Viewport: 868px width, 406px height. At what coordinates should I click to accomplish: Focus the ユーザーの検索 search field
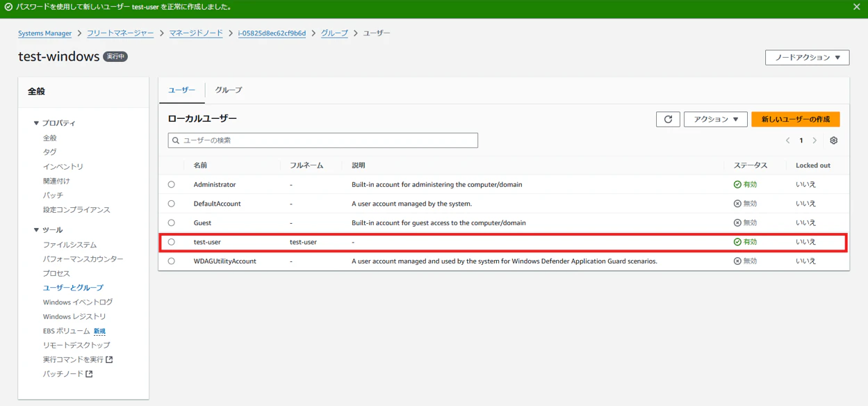pyautogui.click(x=322, y=140)
